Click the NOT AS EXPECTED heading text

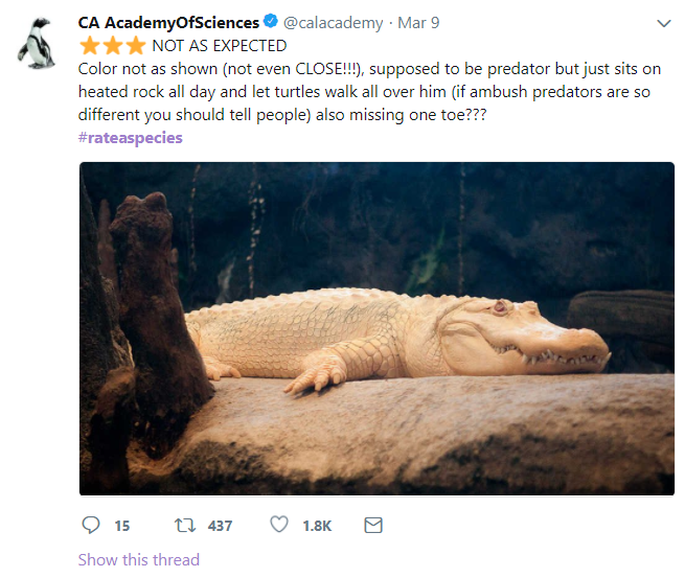pyautogui.click(x=219, y=46)
